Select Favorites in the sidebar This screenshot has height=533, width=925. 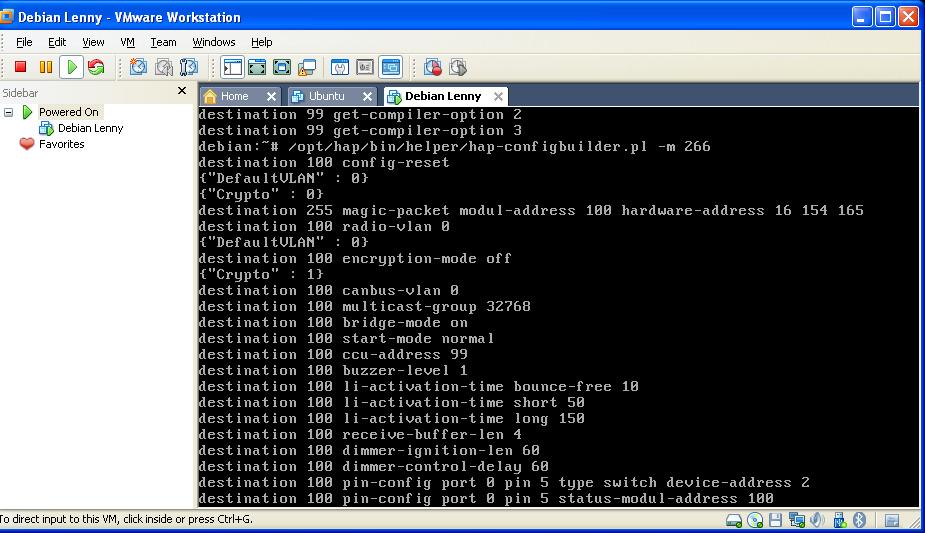click(x=61, y=144)
